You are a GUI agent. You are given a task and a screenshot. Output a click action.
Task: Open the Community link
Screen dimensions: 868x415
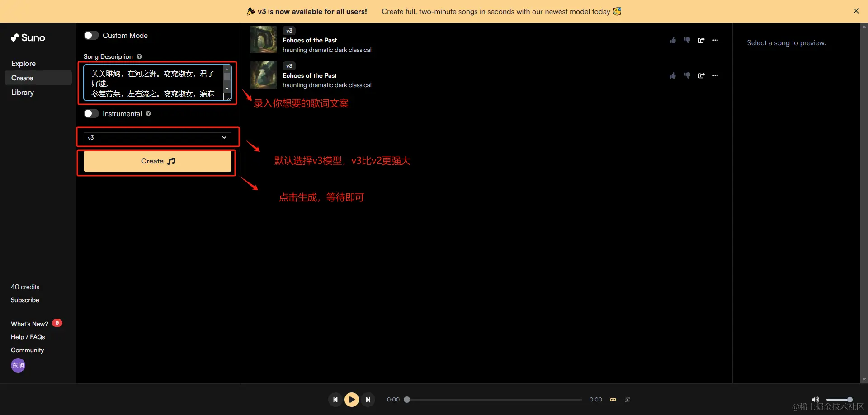[x=28, y=350]
